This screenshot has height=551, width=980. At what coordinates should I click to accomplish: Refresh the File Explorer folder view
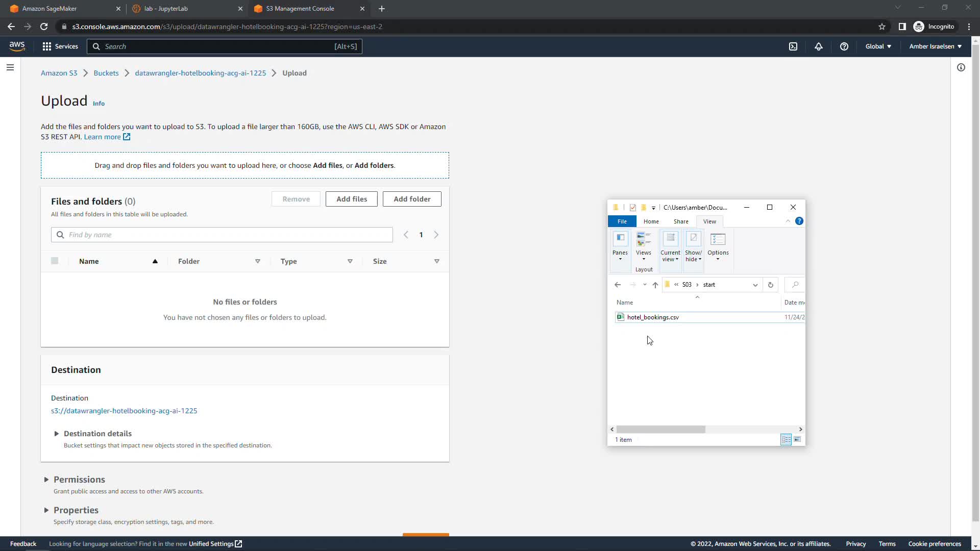coord(770,285)
